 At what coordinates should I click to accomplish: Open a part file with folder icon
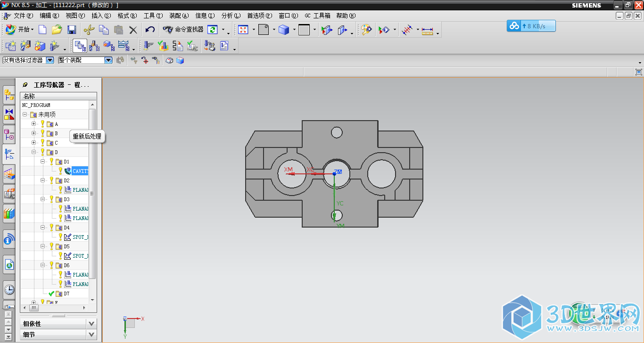[x=57, y=30]
